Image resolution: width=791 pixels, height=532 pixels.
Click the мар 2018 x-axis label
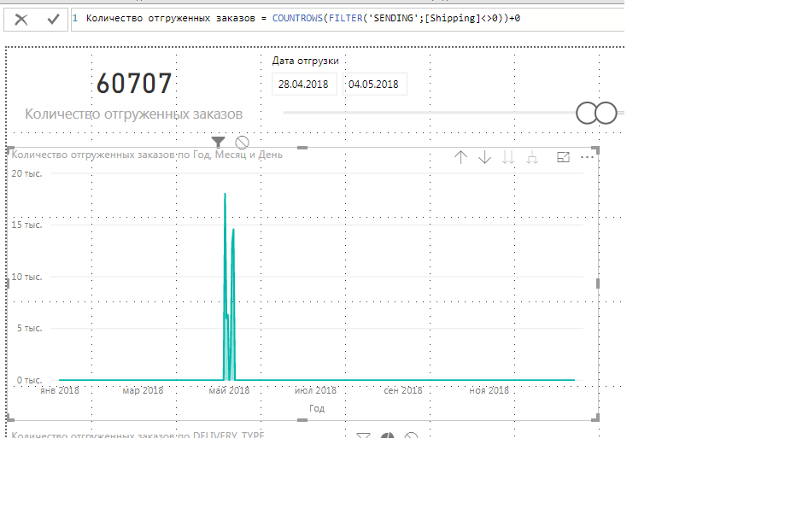[143, 390]
